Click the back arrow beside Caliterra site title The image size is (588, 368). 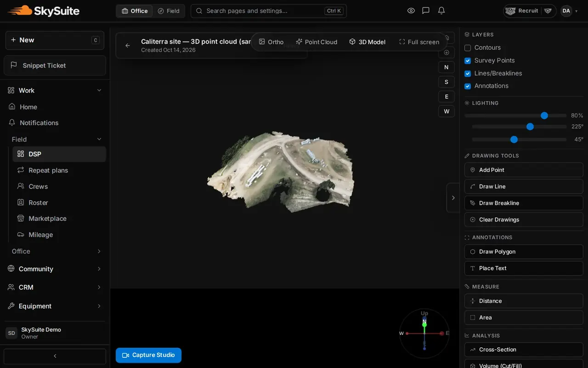pyautogui.click(x=128, y=46)
